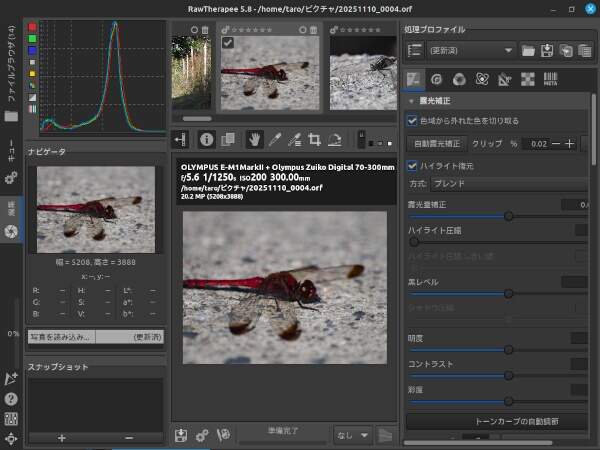Save current image icon at bottom
The width and height of the screenshot is (600, 450).
[181, 435]
